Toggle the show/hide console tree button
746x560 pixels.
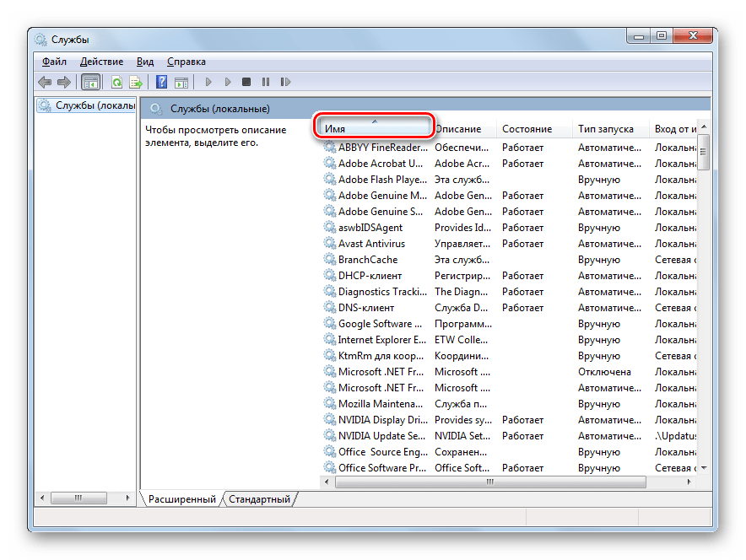(90, 82)
